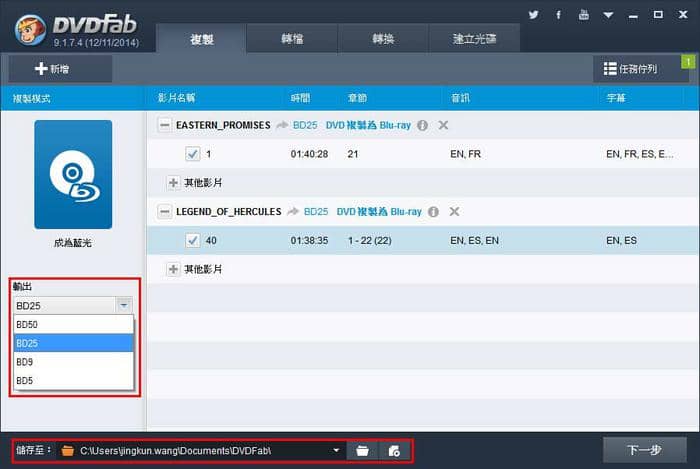Open the 輸出 BD25 combo box arrow

pyautogui.click(x=124, y=306)
